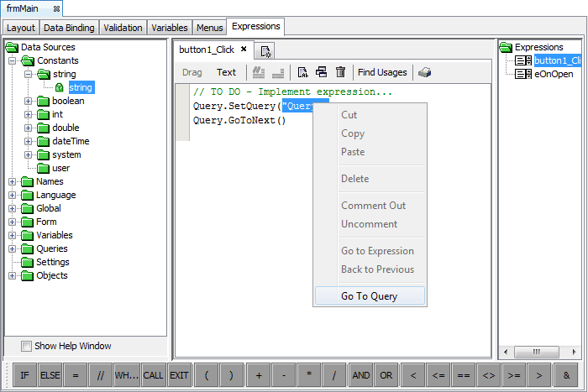588x392 pixels.
Task: Expand the Queries tree node
Action: tap(12, 248)
